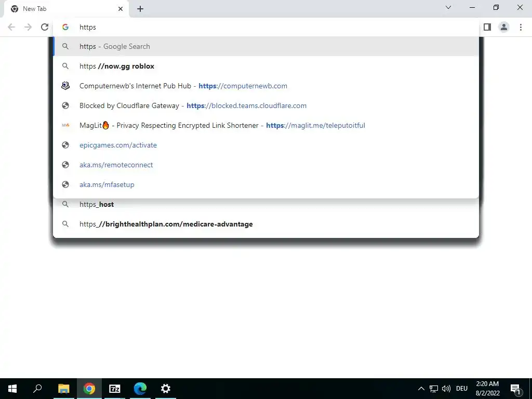Select brighthealthplan.com medicare-advantage suggestion
This screenshot has width=532, height=399.
click(265, 224)
